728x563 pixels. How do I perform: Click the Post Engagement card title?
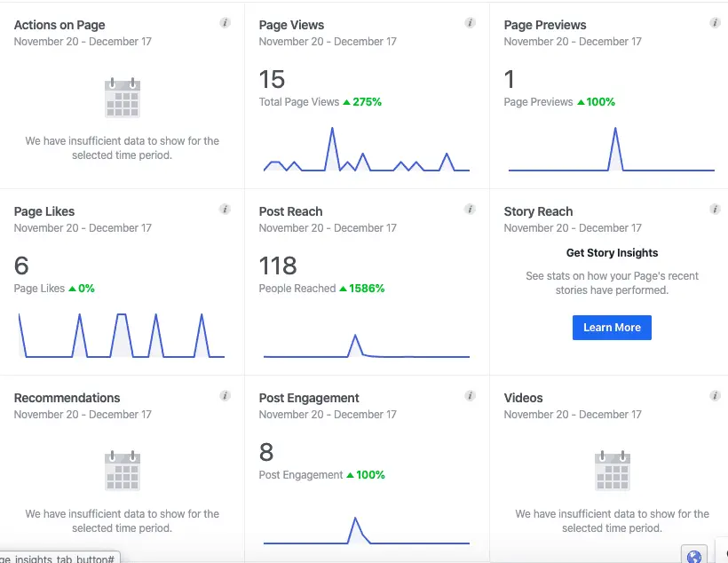[x=309, y=398]
